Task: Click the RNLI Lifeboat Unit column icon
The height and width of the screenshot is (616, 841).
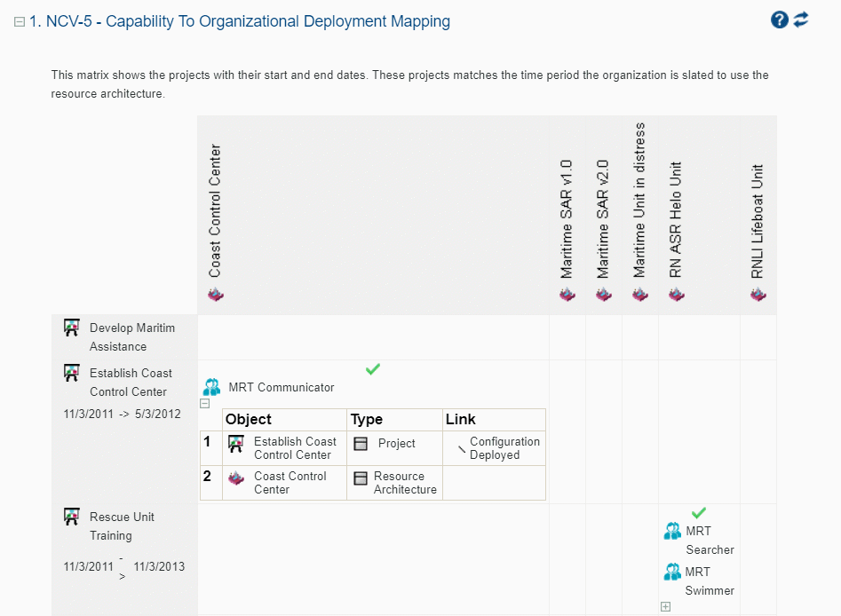Action: point(758,295)
